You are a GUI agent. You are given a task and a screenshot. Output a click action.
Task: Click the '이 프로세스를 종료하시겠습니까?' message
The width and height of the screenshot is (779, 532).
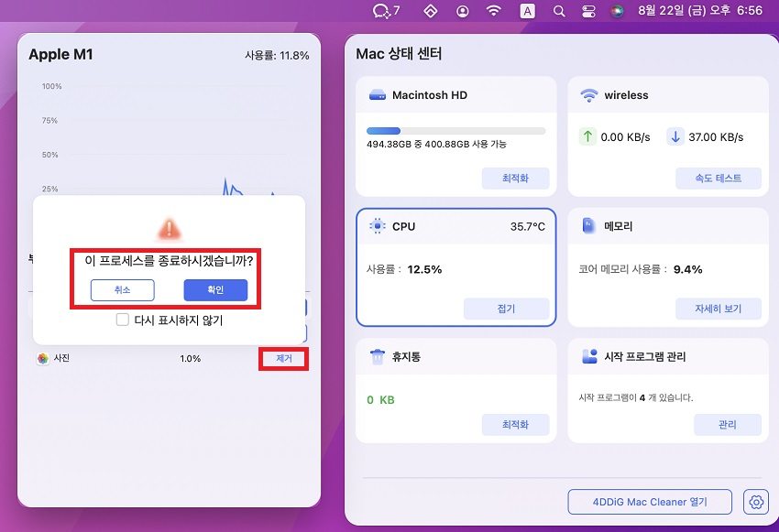pos(169,261)
